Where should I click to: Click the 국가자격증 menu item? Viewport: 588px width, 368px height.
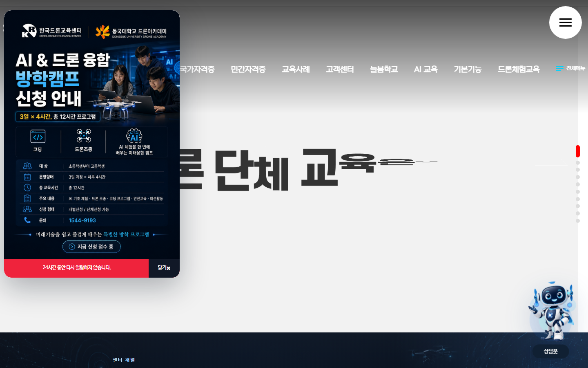pos(197,69)
